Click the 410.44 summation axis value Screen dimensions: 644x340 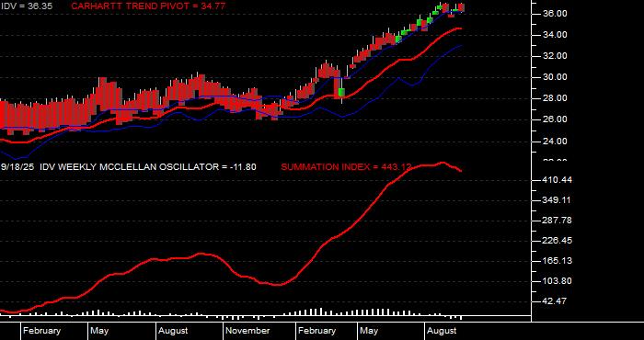coord(557,180)
